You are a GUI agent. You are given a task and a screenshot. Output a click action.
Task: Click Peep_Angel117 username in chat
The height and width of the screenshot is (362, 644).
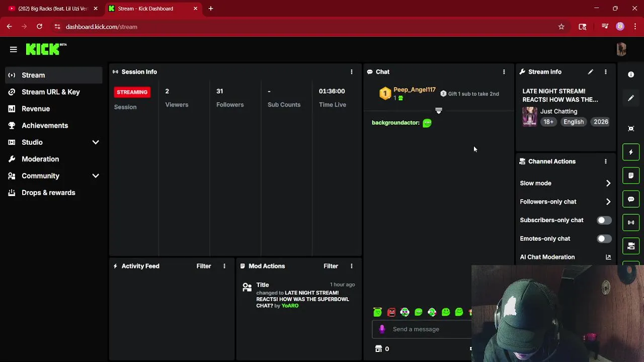415,89
